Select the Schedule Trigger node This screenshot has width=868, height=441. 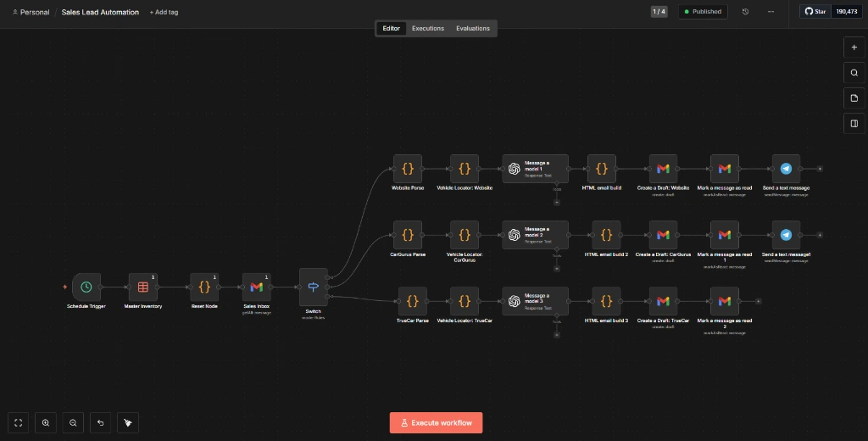86,287
